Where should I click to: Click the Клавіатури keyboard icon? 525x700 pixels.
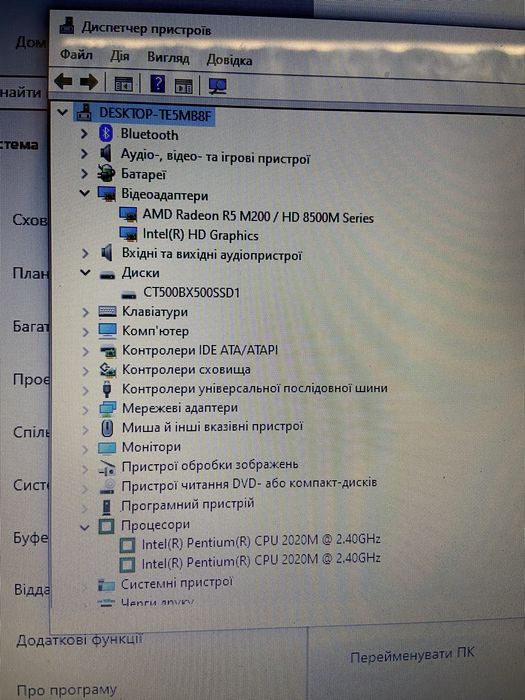click(x=107, y=312)
